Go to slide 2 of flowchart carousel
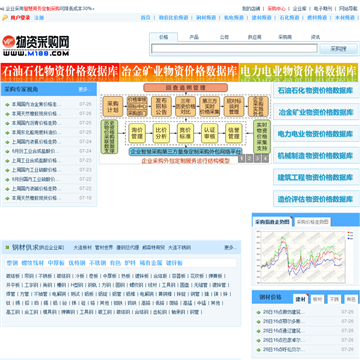This screenshot has height=360, width=360. tap(249, 159)
